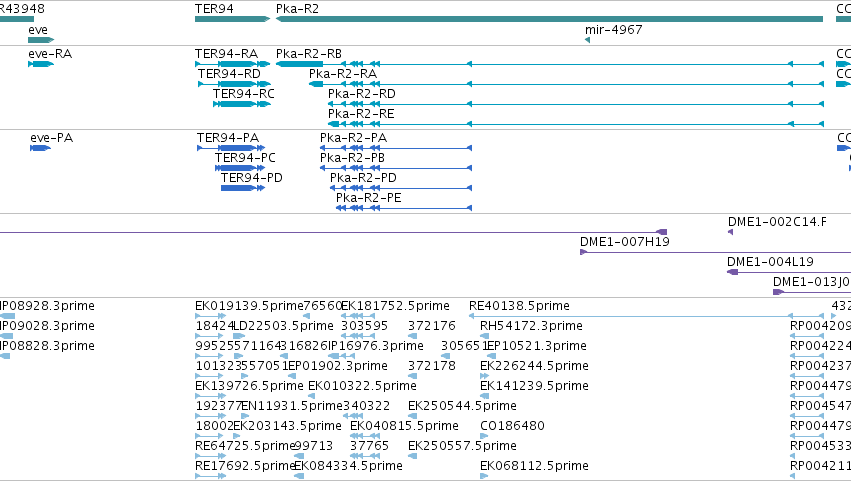851x481 pixels.
Task: Click the EK250544.5prime EST label
Action: [x=462, y=407]
